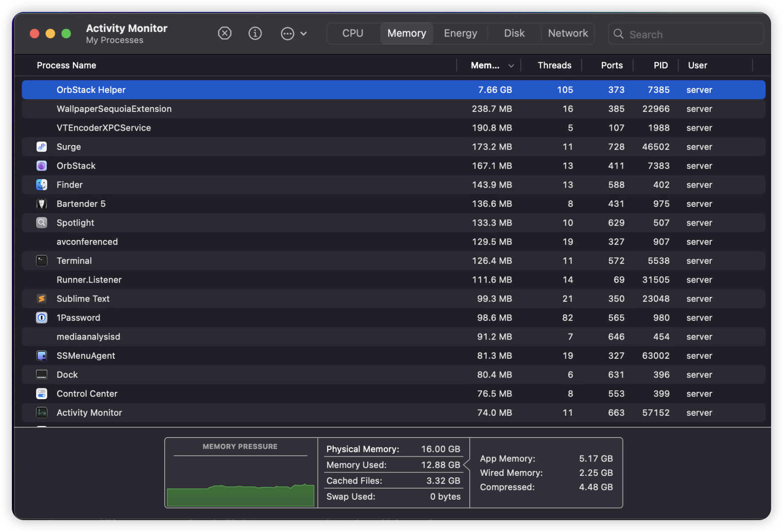The image size is (783, 532).
Task: Click the Spotlight magnifier icon in the list
Action: pyautogui.click(x=42, y=223)
